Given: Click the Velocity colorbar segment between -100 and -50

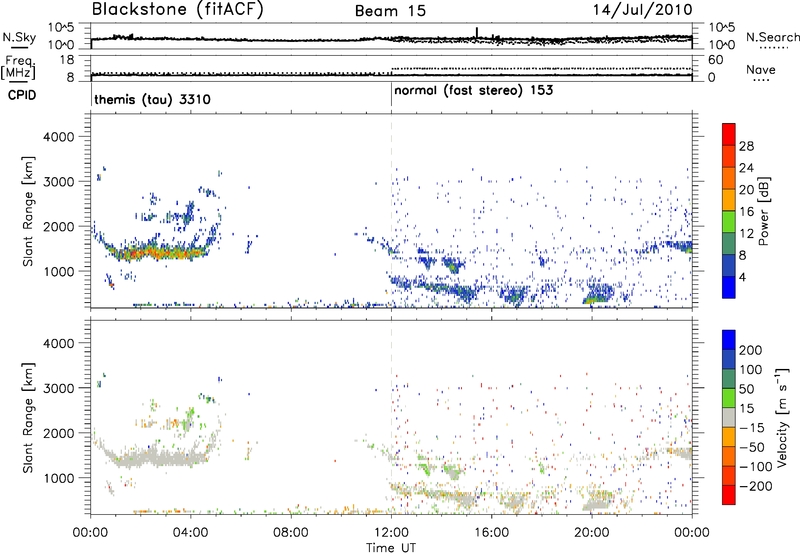Looking at the screenshot, I should 729,456.
